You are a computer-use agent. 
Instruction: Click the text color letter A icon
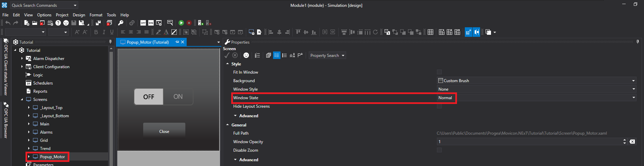(x=166, y=32)
